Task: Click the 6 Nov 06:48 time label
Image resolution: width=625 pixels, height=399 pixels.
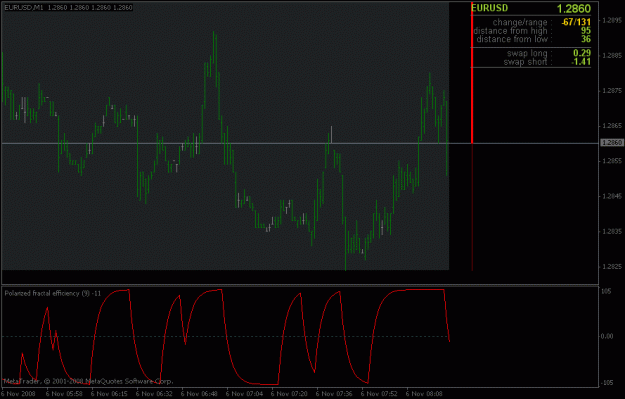Action: (x=199, y=394)
